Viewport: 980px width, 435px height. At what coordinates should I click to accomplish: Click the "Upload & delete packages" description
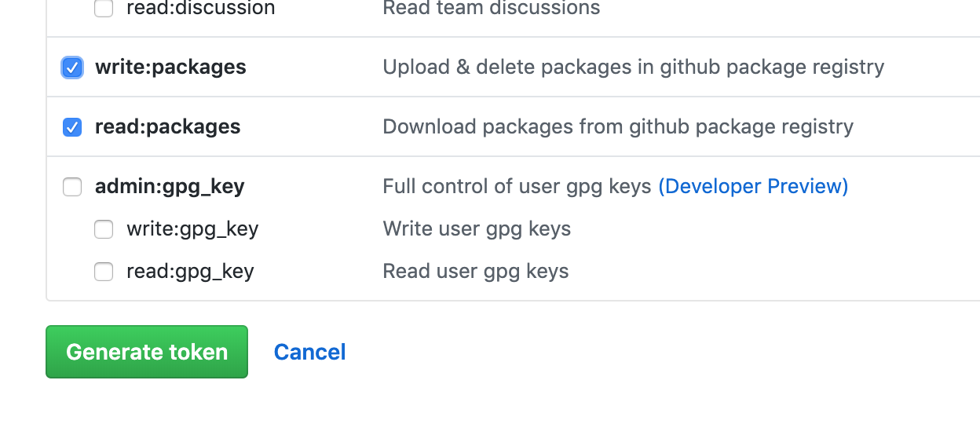(633, 68)
